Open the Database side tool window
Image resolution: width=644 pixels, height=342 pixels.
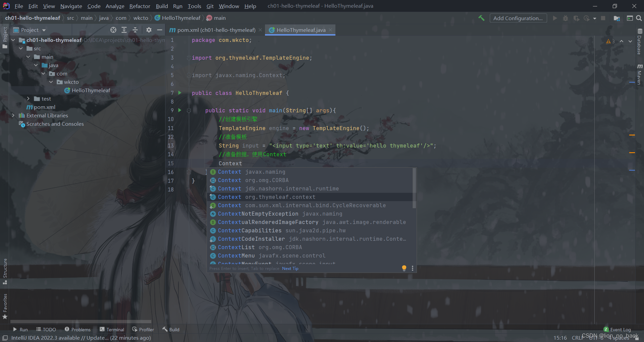pyautogui.click(x=639, y=42)
